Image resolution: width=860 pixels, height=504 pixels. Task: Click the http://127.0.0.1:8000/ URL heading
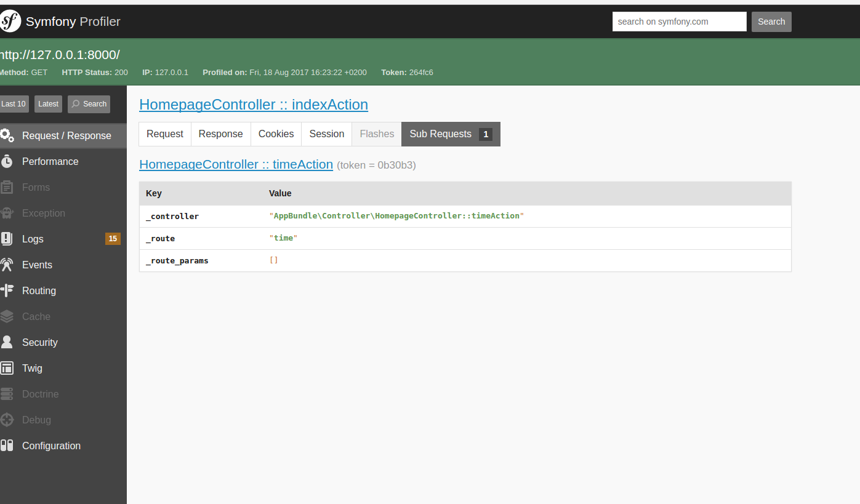coord(60,55)
